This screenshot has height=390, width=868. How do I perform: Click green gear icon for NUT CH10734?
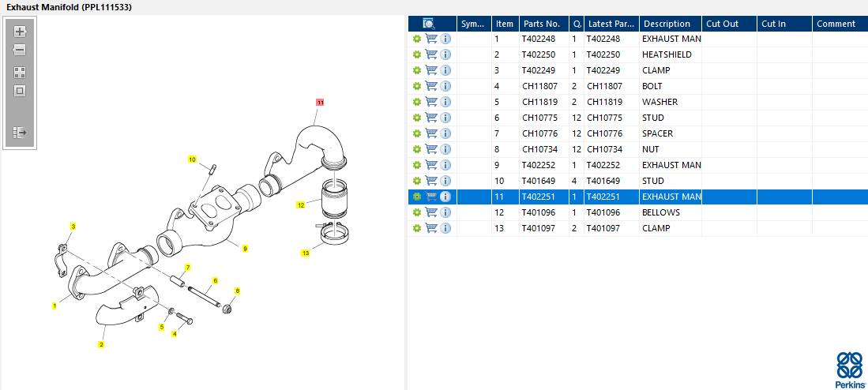pos(416,149)
